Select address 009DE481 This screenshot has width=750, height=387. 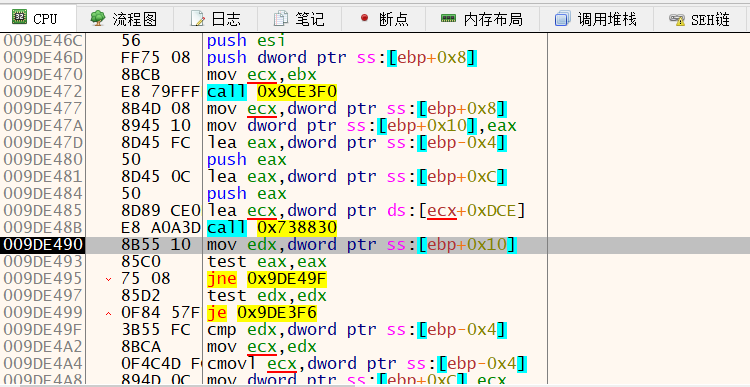43,177
